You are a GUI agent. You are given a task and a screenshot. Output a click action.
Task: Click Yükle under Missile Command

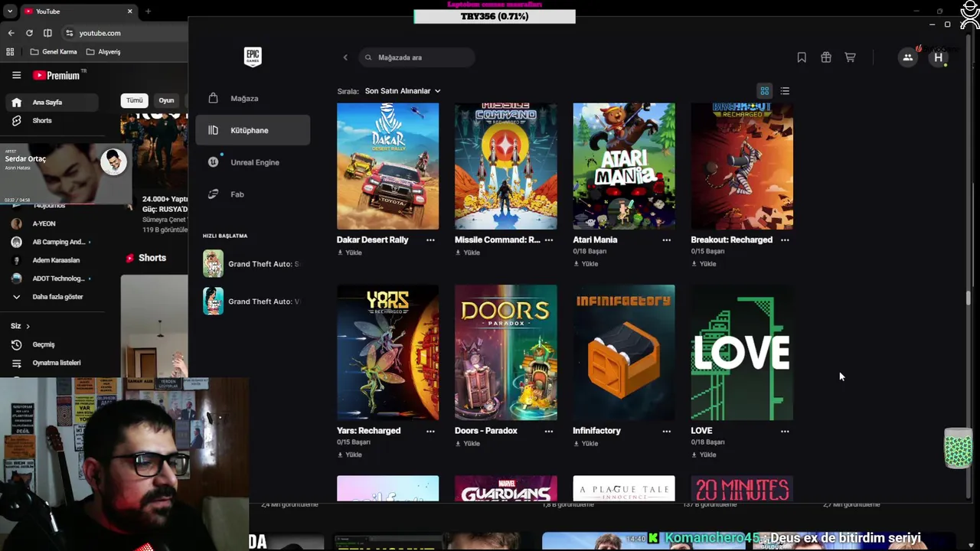point(468,253)
